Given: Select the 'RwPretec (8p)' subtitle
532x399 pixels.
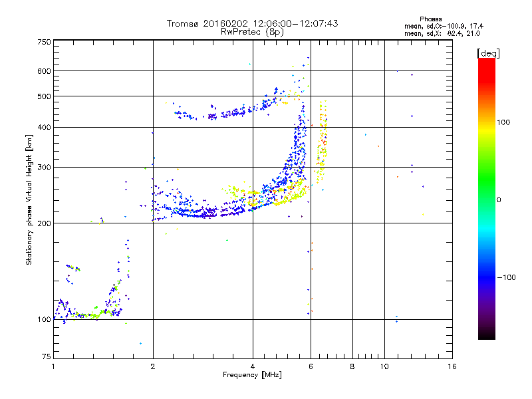Looking at the screenshot, I should point(252,32).
